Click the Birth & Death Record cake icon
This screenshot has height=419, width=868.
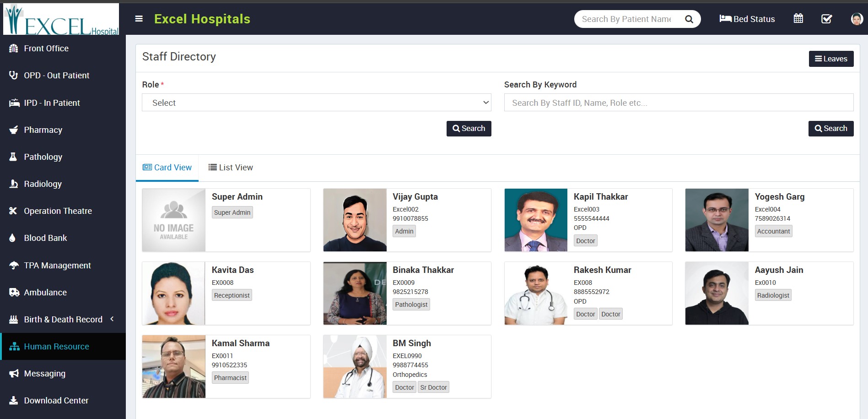point(14,320)
